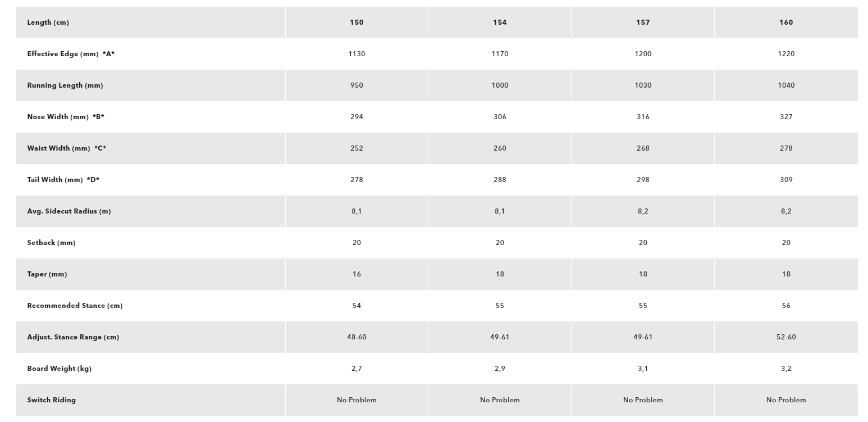Click the Effective Edge (mm) row label
868x422 pixels.
click(x=71, y=54)
